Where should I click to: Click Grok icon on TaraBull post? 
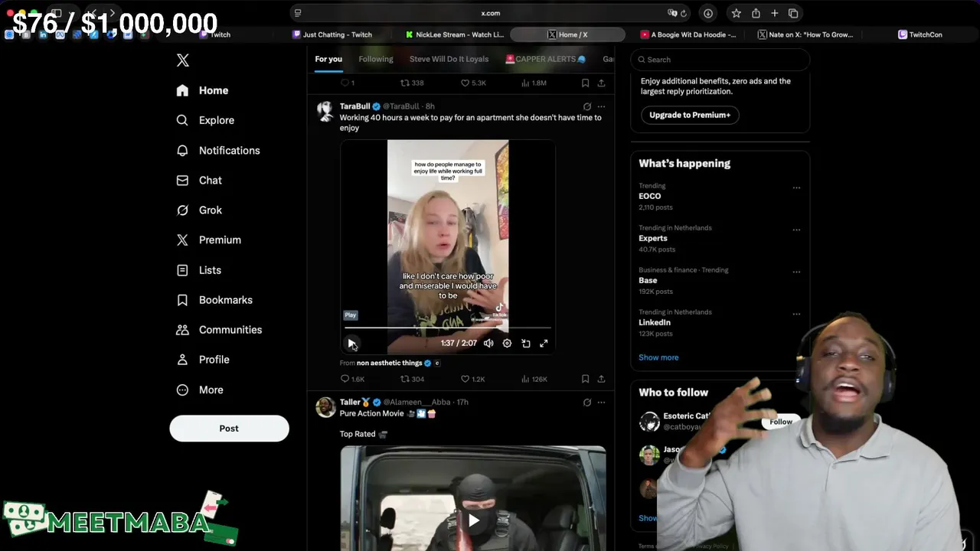587,106
